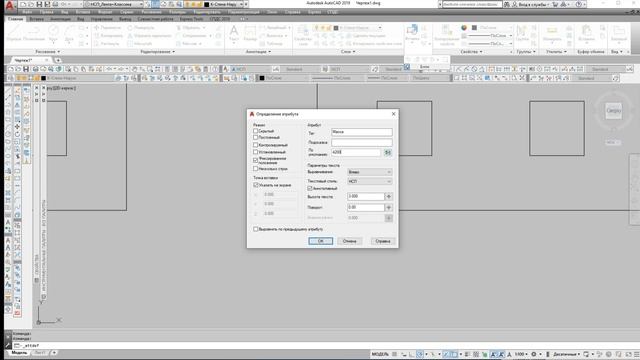Click the Текст large A annotation tool
640x360 pixels.
234,33
